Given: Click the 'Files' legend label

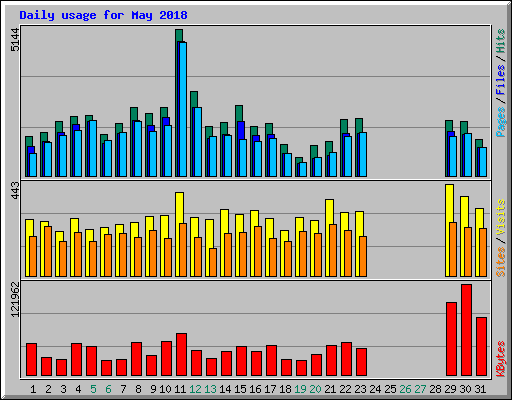Looking at the screenshot, I should [501, 79].
